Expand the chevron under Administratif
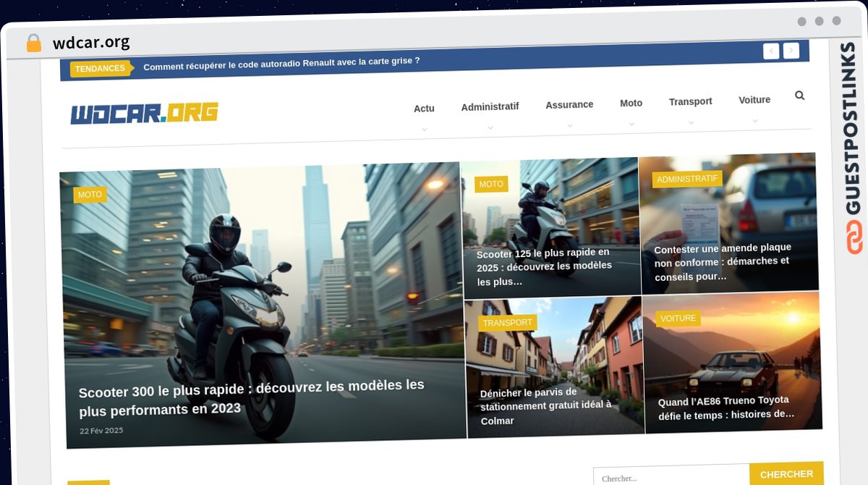This screenshot has height=485, width=868. point(490,127)
